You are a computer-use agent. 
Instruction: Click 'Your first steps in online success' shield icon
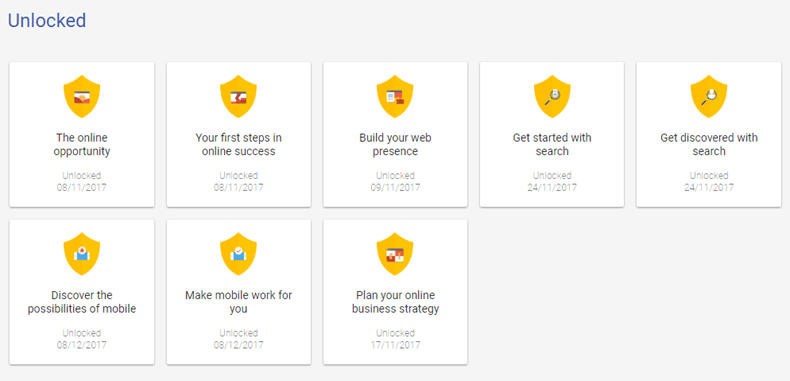click(x=238, y=96)
